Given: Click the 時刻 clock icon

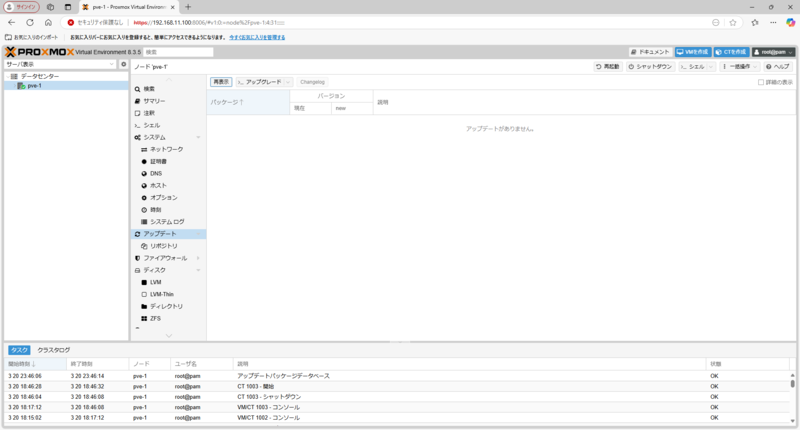Looking at the screenshot, I should point(144,210).
